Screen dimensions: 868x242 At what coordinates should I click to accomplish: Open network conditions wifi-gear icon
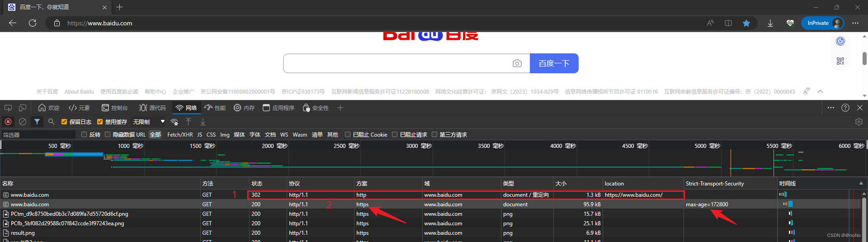point(175,122)
